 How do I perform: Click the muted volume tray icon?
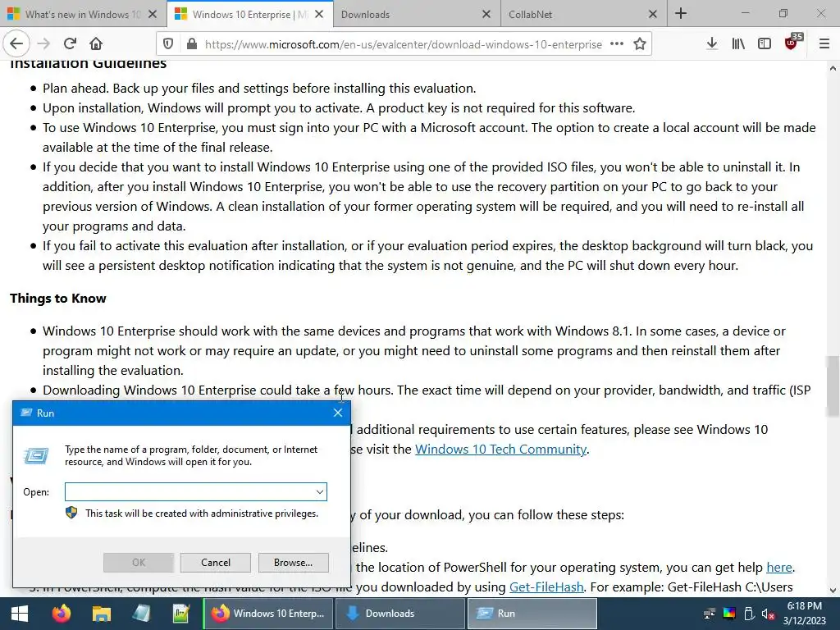tap(768, 614)
